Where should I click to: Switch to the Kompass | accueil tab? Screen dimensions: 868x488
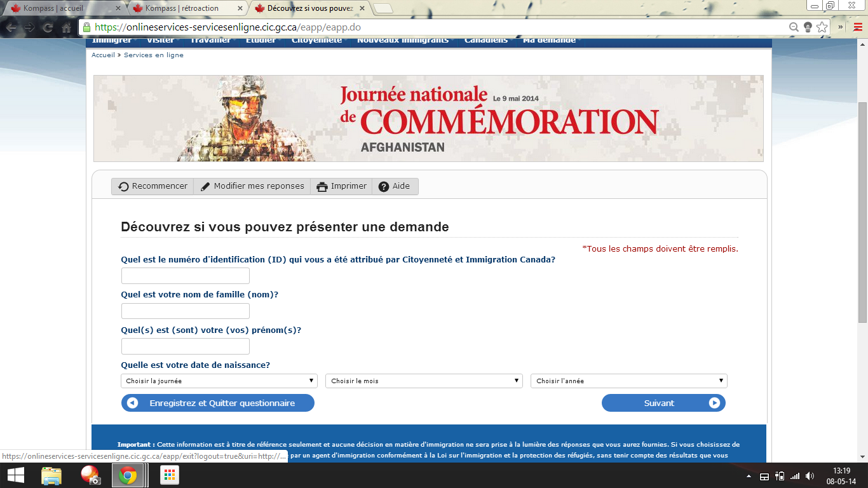click(62, 8)
